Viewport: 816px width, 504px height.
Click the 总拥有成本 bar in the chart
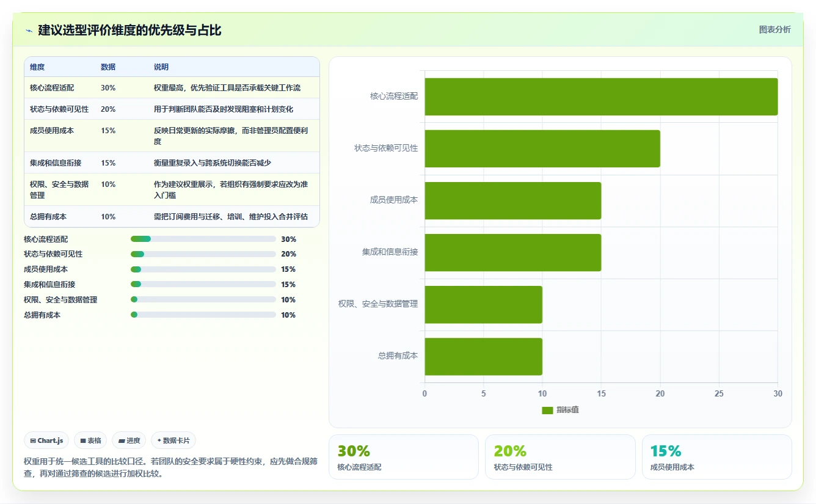click(484, 356)
